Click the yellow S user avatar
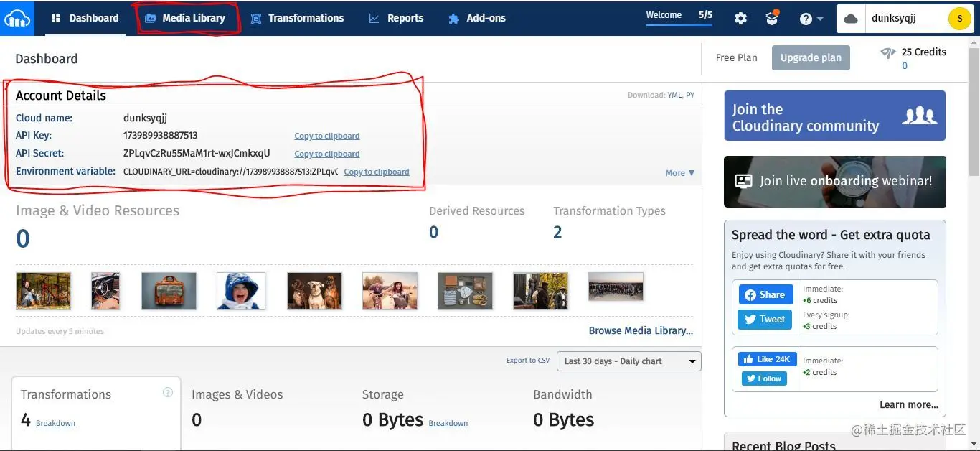 (x=959, y=19)
